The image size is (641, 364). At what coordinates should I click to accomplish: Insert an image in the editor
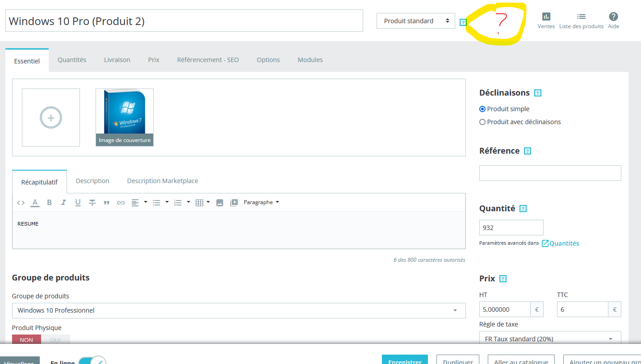tap(219, 203)
